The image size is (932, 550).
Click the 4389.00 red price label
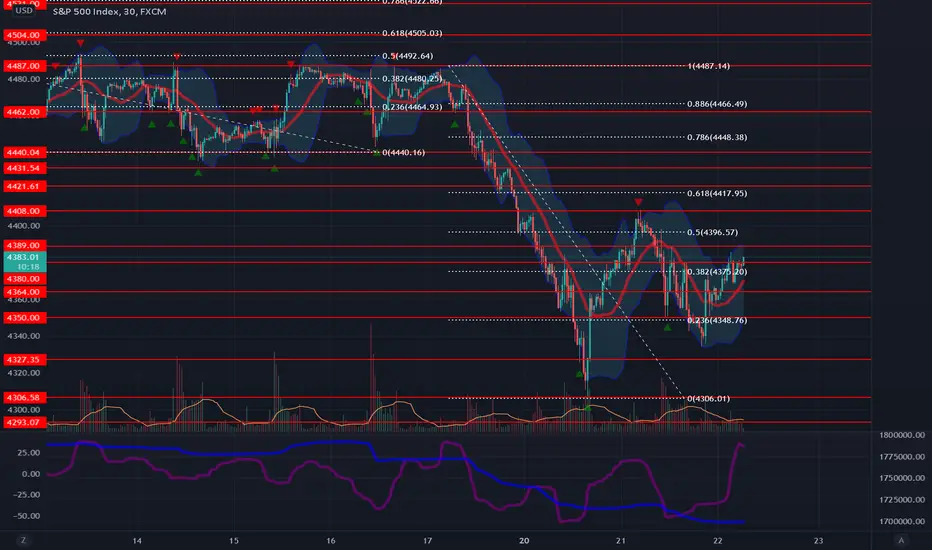click(x=24, y=245)
